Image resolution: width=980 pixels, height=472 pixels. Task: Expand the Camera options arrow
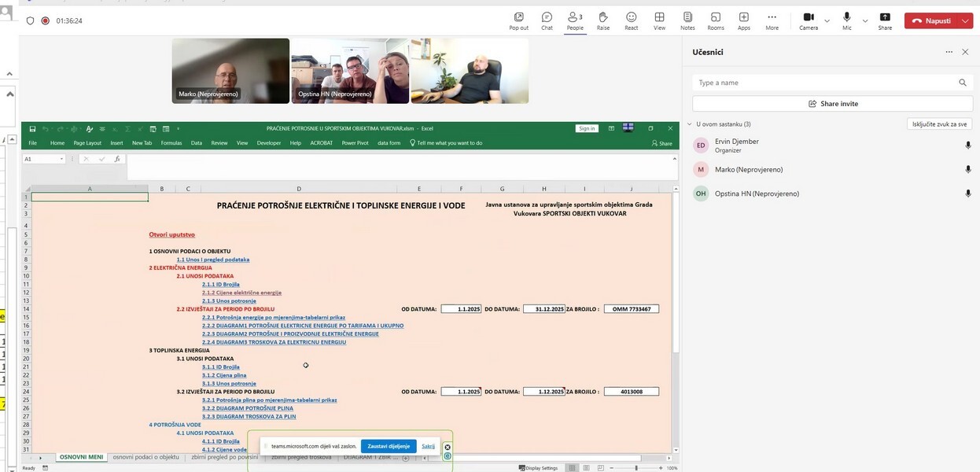pos(827,21)
